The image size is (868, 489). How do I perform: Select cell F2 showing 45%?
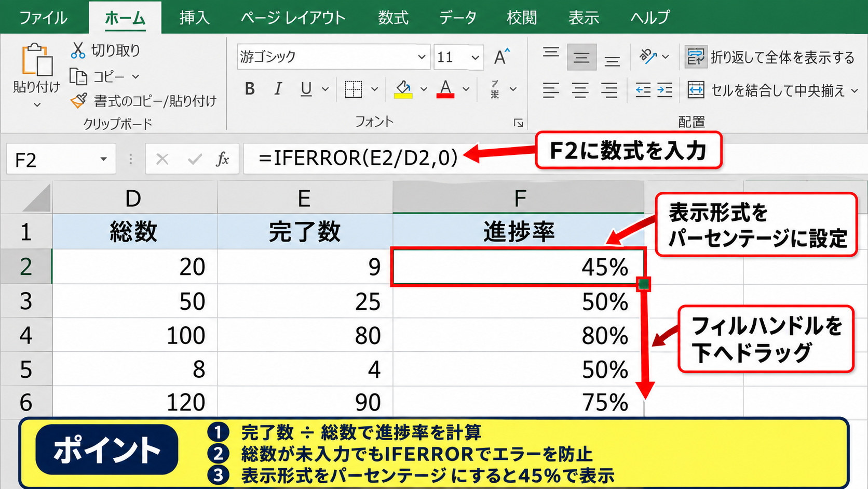(518, 267)
